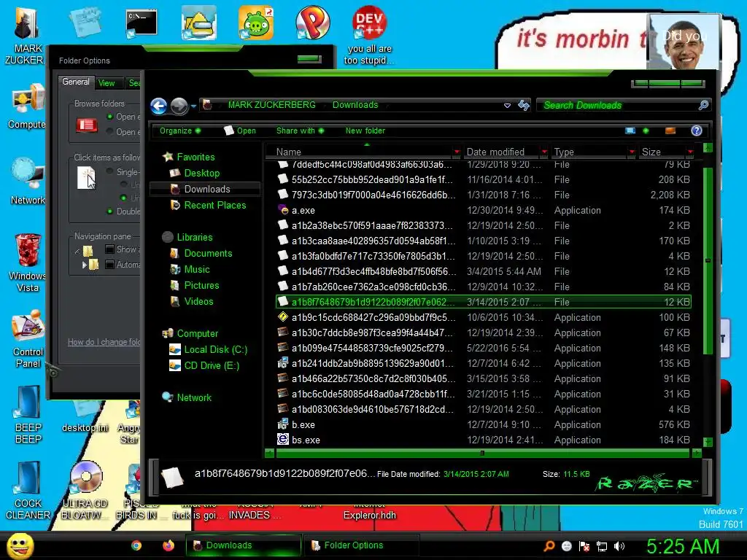Create a New folder
This screenshot has height=560, width=747.
(365, 131)
